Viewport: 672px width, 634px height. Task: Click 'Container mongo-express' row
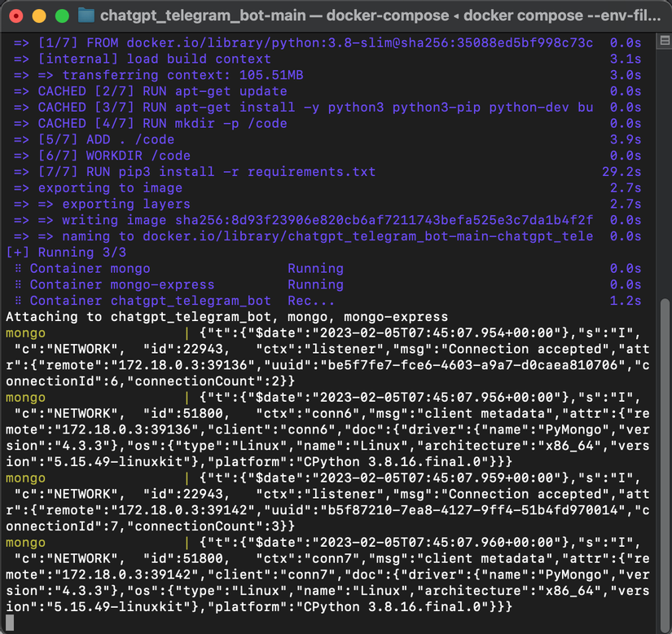tap(327, 284)
